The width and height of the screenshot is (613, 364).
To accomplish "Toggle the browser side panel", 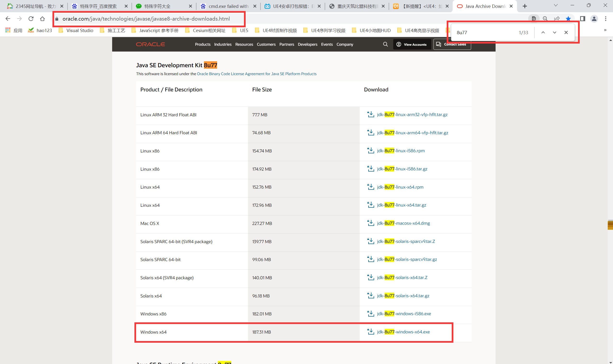I will 583,19.
